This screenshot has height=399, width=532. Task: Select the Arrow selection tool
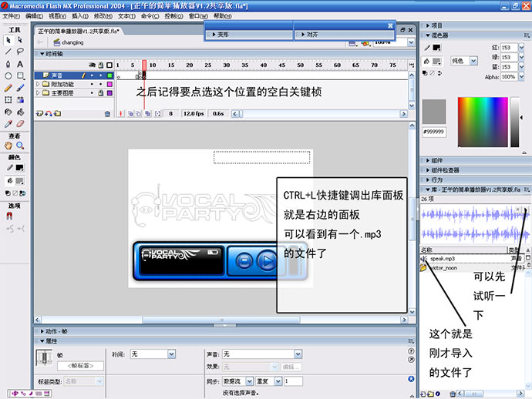pos(8,40)
